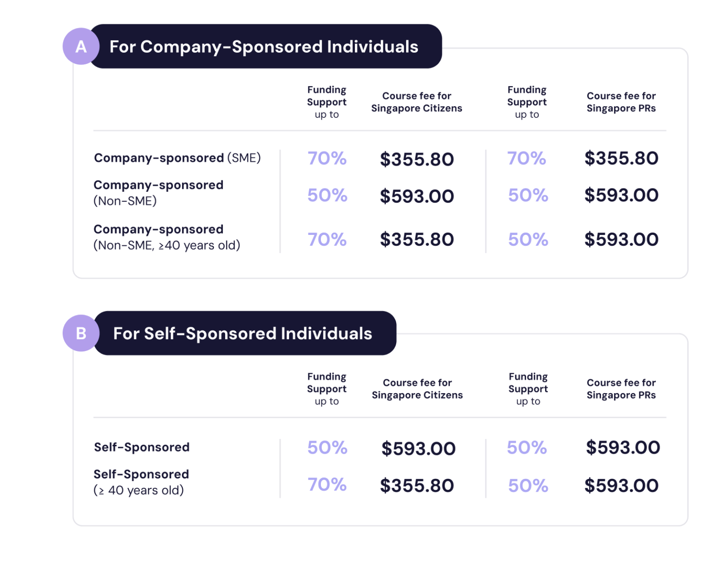Screen dimensions: 728x575
Task: Click the "Non-SME, ≥40 years old" row label
Action: tap(166, 237)
